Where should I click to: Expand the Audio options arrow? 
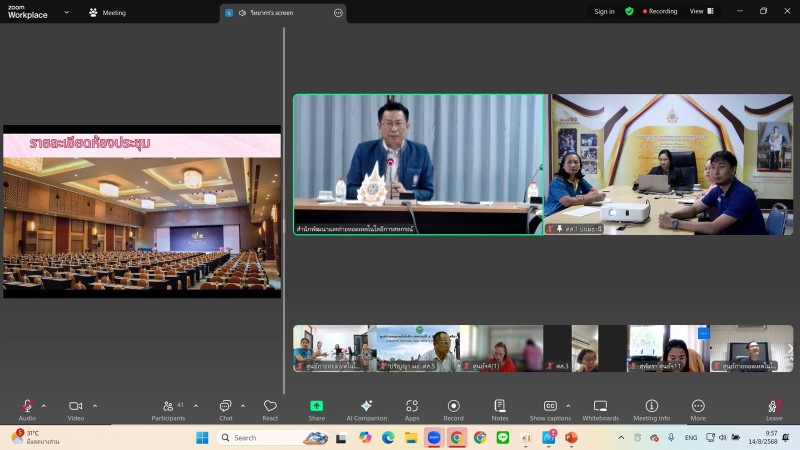click(x=43, y=405)
